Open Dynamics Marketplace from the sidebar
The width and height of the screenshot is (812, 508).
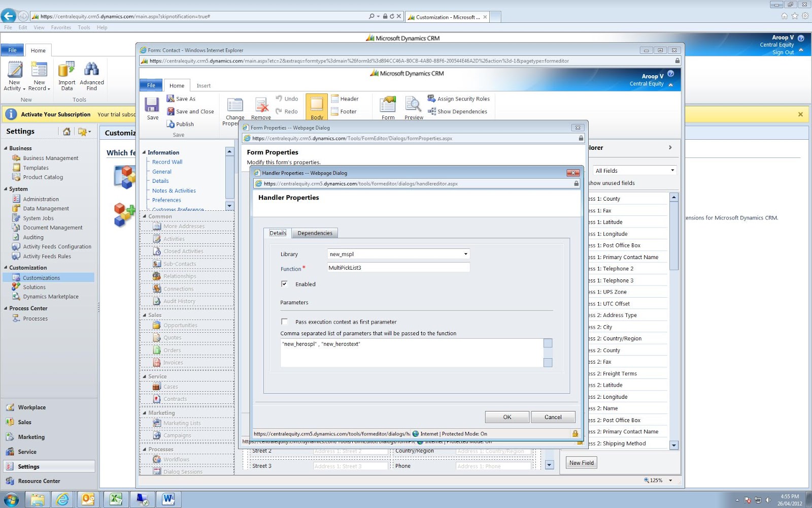coord(51,296)
